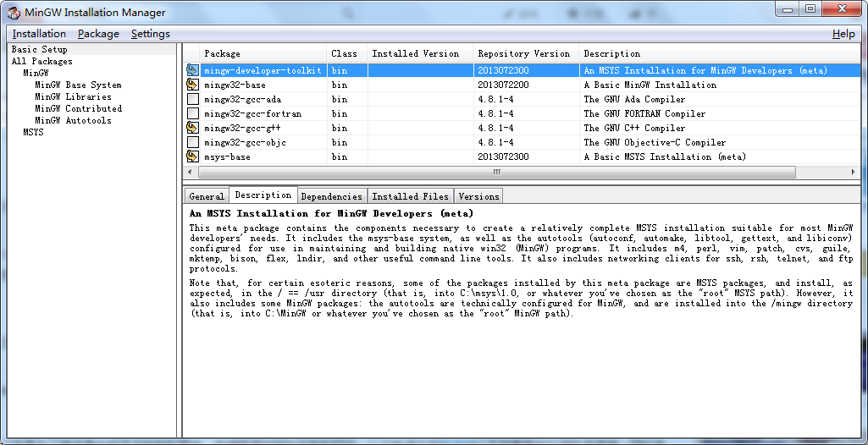868x445 pixels.
Task: Check the mingw32-gcc-objc package checkbox
Action: click(192, 143)
